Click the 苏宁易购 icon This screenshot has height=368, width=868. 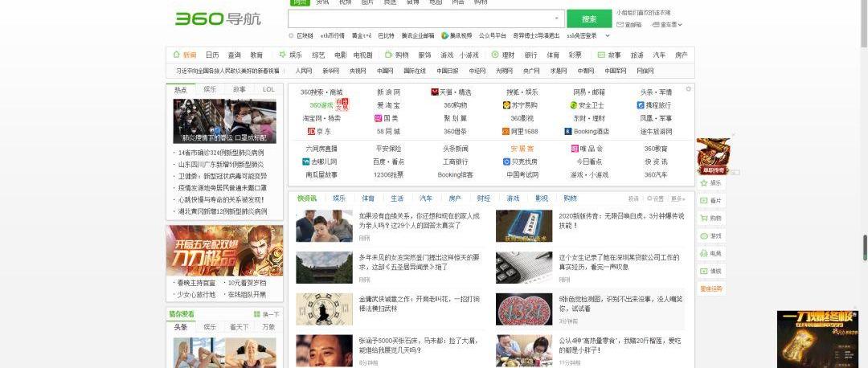pos(506,105)
